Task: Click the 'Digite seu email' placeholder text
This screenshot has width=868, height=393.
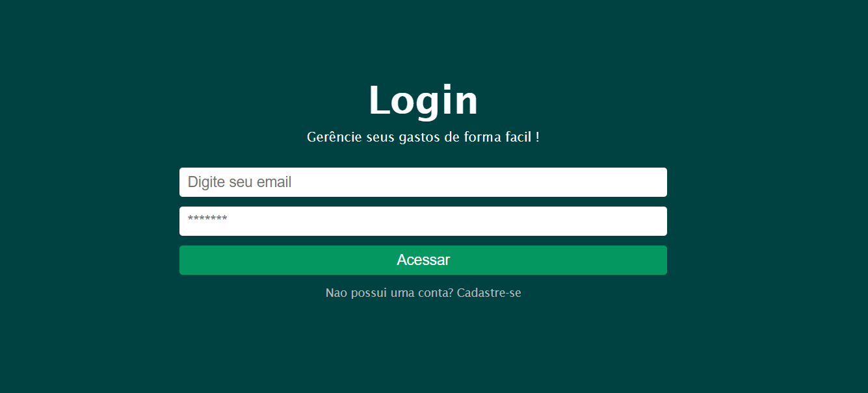Action: [237, 182]
